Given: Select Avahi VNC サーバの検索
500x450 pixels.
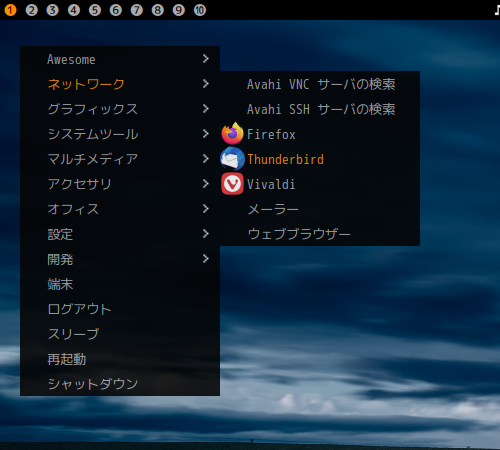Looking at the screenshot, I should (x=320, y=84).
